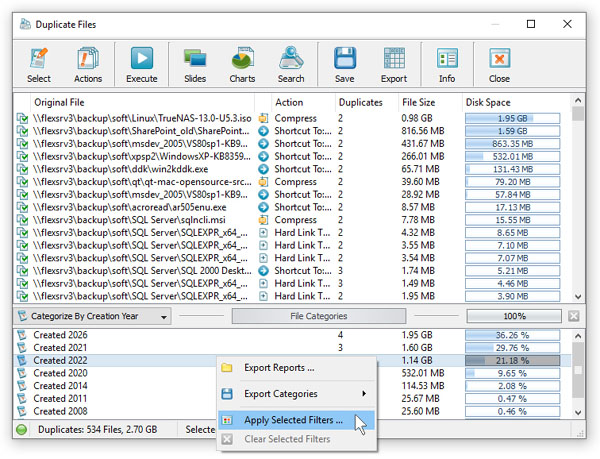This screenshot has height=459, width=600.
Task: Click the Created 2021 category icon
Action: pos(22,348)
